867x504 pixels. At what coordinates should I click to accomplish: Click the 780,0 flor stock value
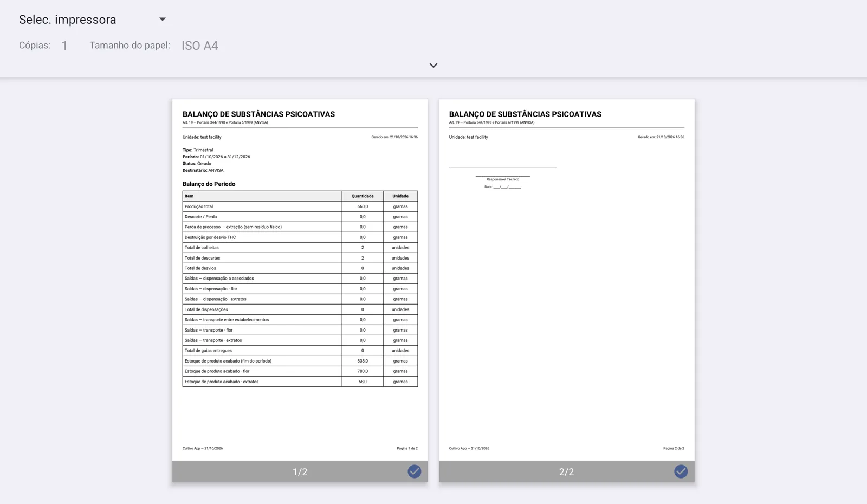(x=363, y=371)
